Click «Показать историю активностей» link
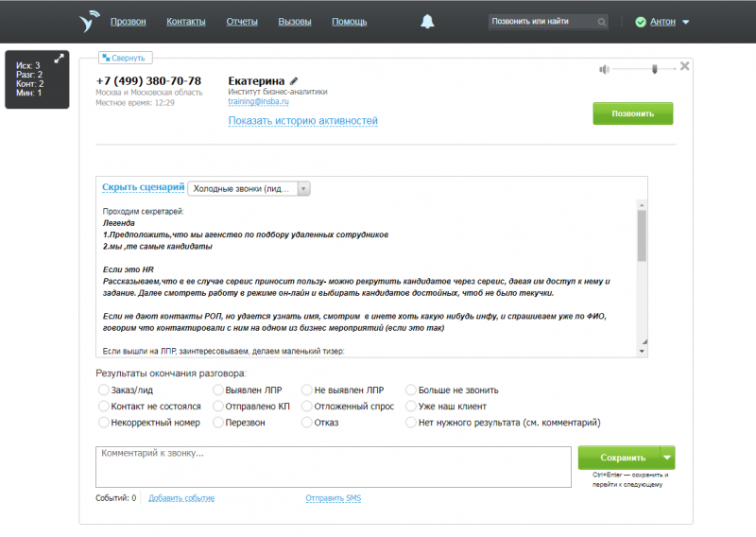The image size is (756, 537). 302,121
